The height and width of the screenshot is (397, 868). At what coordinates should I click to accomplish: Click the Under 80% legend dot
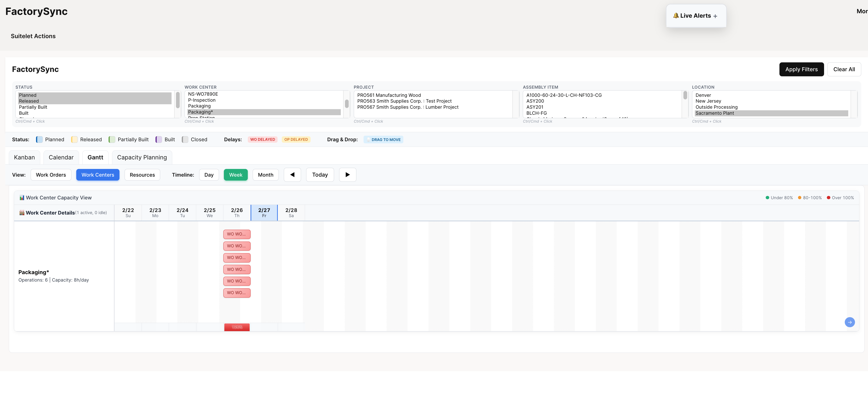pos(768,198)
